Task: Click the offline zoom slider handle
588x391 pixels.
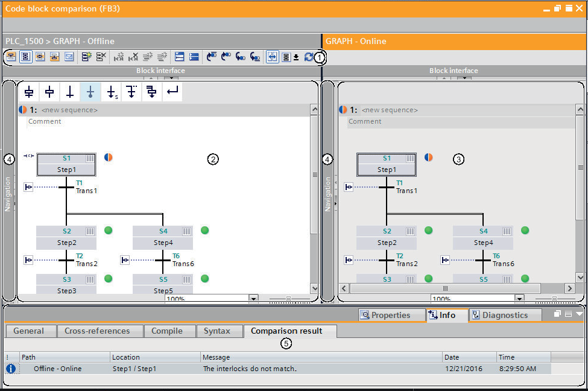Action: click(289, 299)
